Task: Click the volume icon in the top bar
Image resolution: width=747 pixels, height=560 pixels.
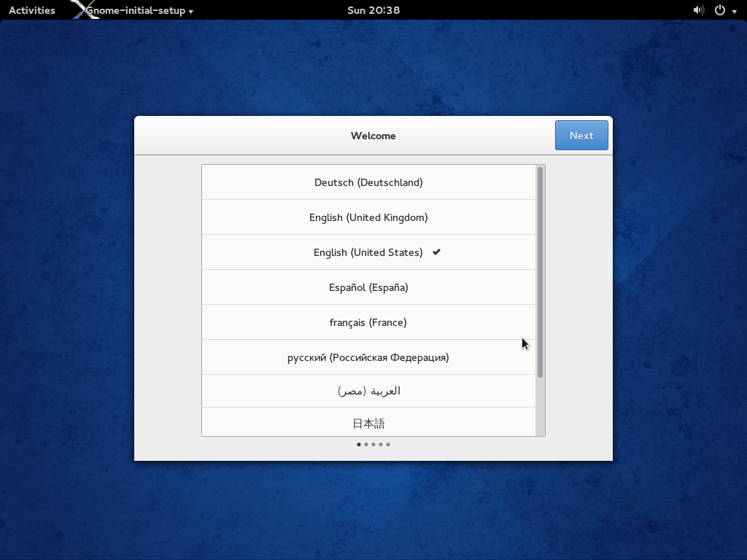Action: pos(698,9)
